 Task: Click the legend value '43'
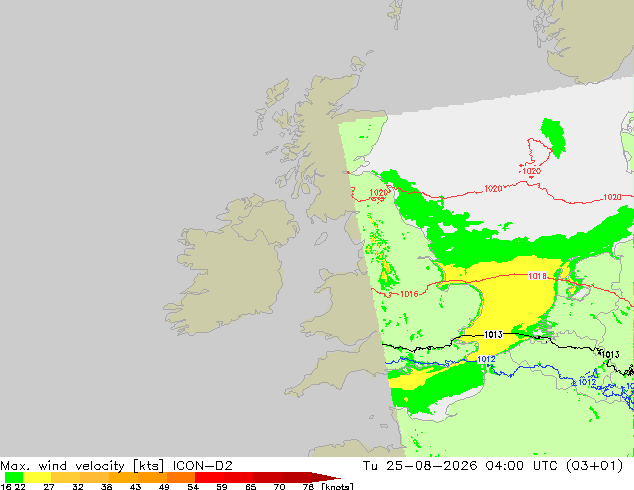[135, 487]
